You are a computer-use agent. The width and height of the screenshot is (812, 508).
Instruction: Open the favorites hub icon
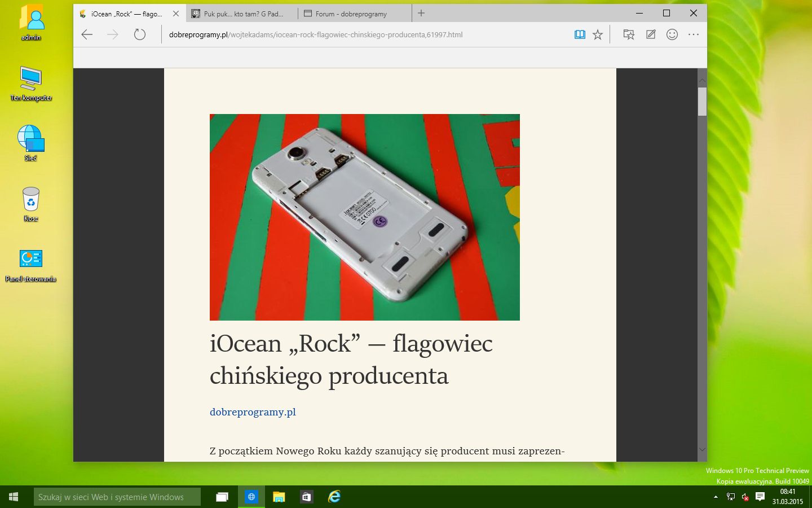(629, 34)
